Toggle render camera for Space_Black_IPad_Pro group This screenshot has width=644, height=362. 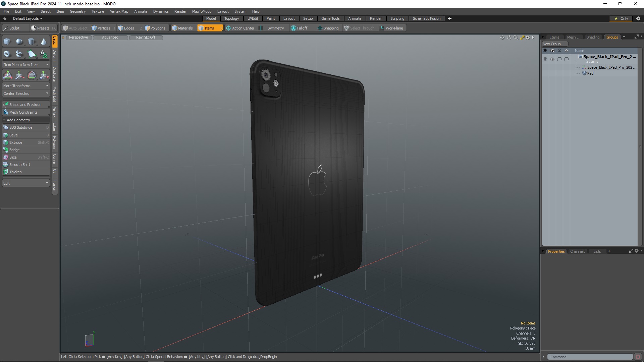tap(552, 59)
